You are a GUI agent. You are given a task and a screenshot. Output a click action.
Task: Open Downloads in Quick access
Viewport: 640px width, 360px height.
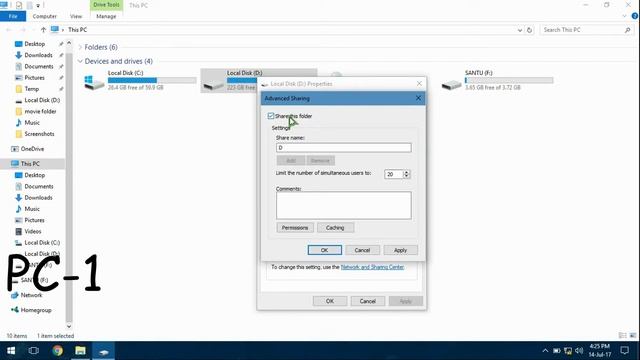[38, 55]
